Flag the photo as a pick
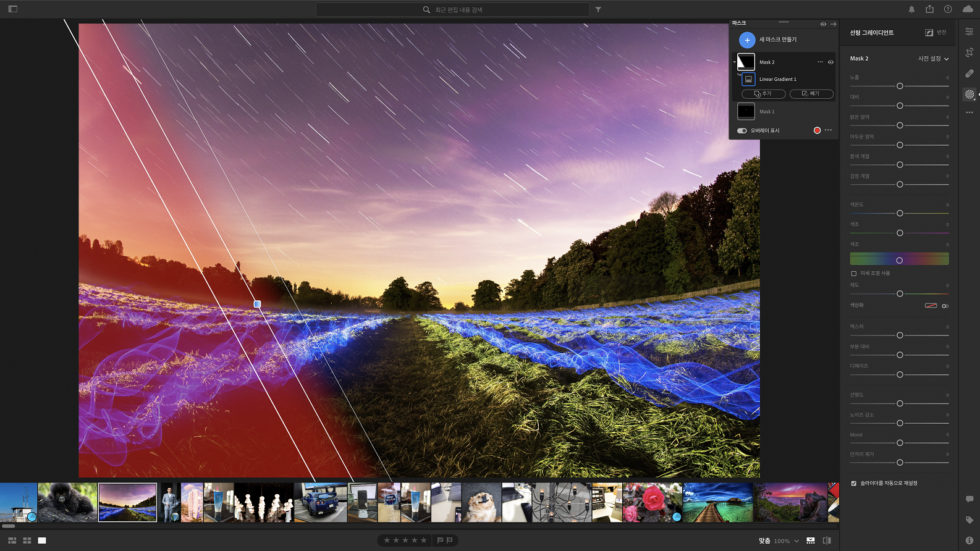This screenshot has width=980, height=551. click(x=440, y=540)
